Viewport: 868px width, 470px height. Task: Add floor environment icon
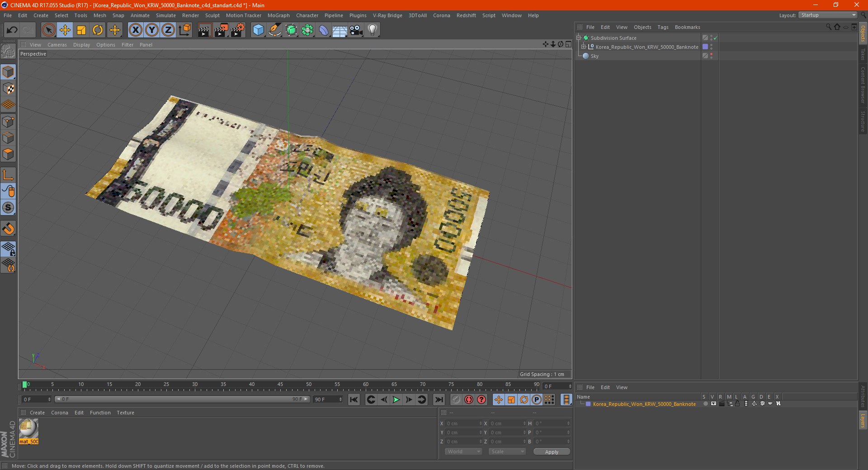[x=340, y=30]
